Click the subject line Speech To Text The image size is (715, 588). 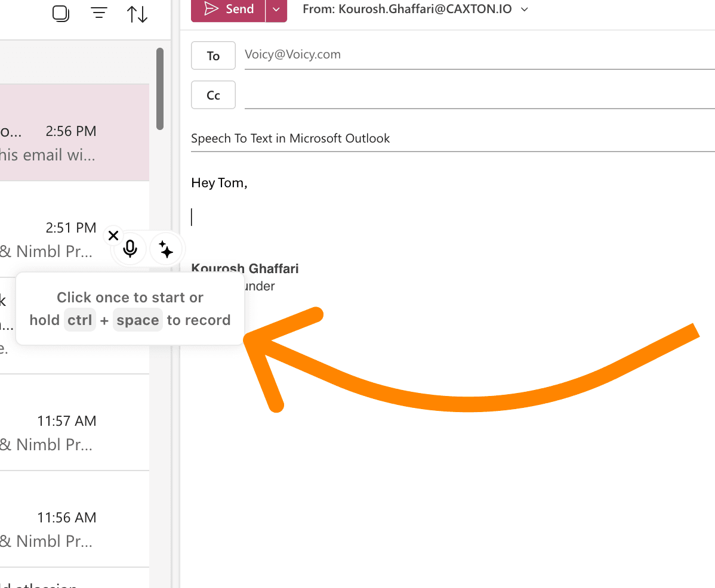[290, 138]
